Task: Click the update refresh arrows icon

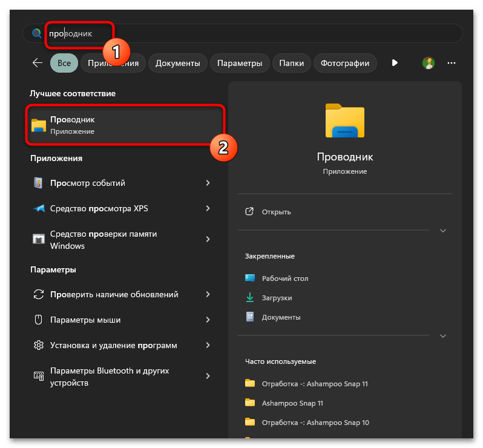Action: click(39, 294)
